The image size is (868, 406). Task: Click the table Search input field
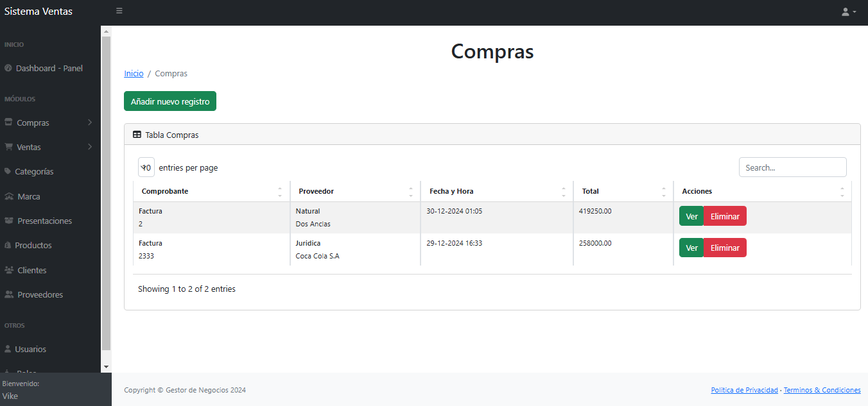[792, 167]
